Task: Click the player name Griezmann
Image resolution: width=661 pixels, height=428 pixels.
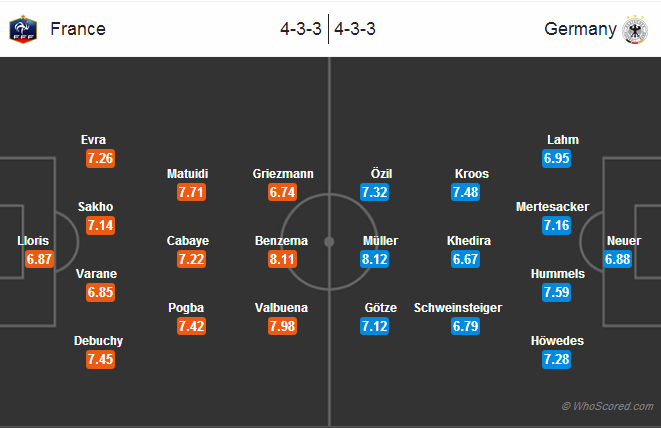Action: [283, 174]
